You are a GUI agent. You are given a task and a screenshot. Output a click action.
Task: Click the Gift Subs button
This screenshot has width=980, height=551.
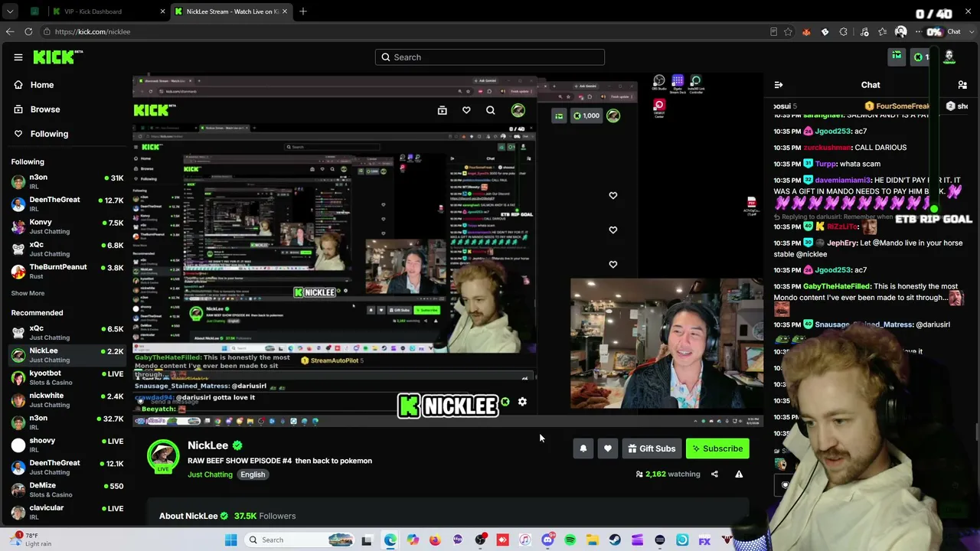pos(652,449)
